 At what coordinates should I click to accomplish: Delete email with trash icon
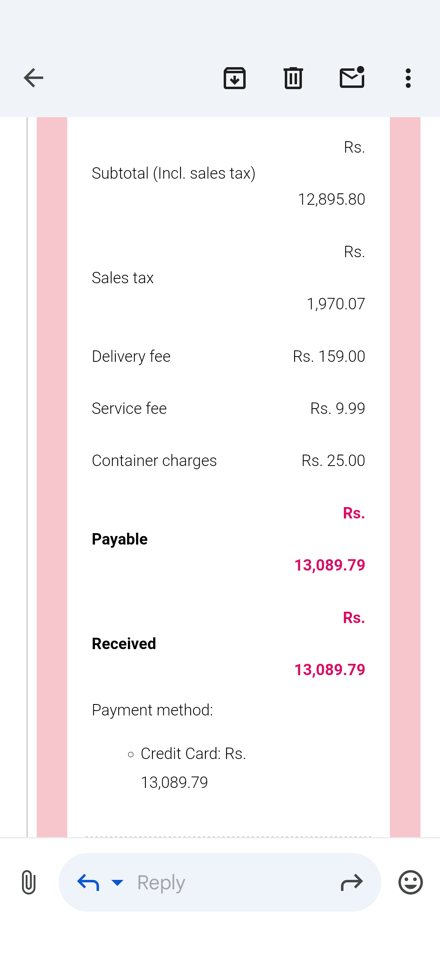293,78
